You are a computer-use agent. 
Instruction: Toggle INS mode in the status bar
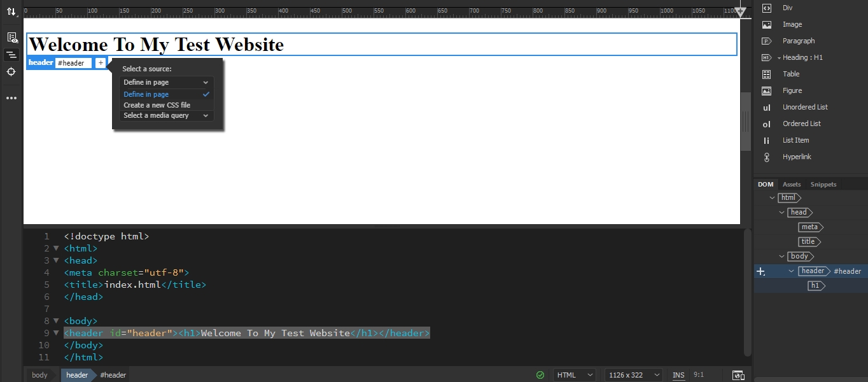click(x=678, y=375)
